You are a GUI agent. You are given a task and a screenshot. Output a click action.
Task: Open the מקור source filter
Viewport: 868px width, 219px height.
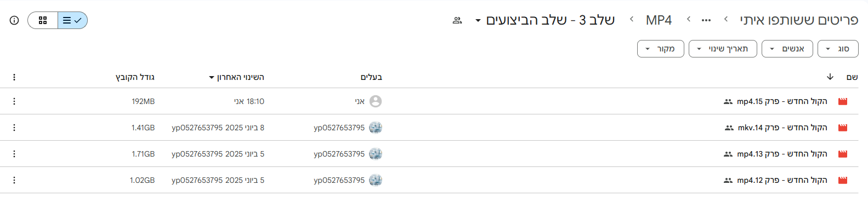click(x=660, y=49)
